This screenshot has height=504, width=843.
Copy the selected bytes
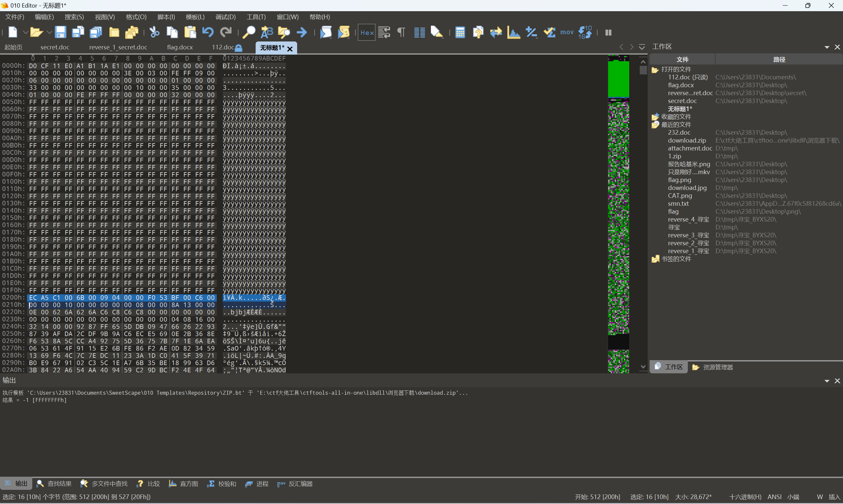coord(172,32)
